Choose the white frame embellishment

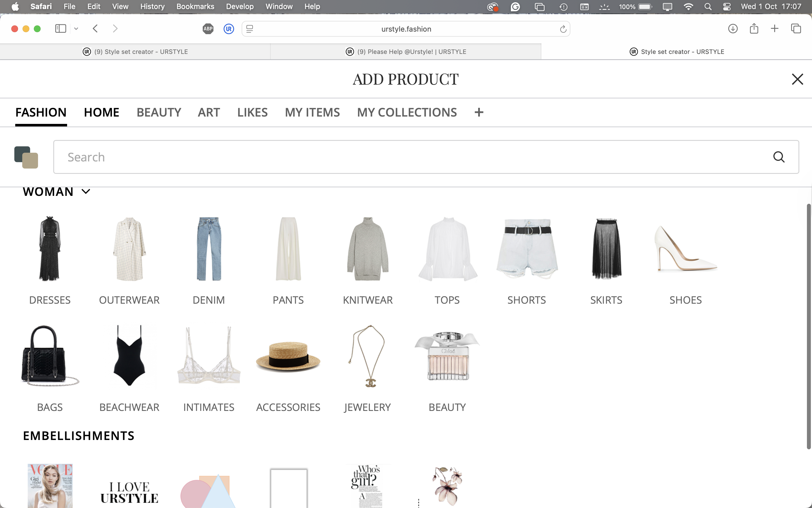tap(288, 489)
